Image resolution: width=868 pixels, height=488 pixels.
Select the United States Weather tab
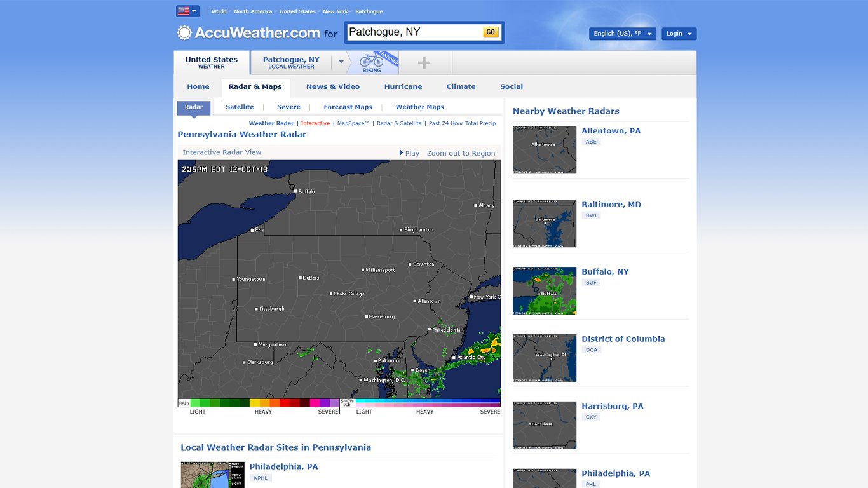[x=212, y=62]
